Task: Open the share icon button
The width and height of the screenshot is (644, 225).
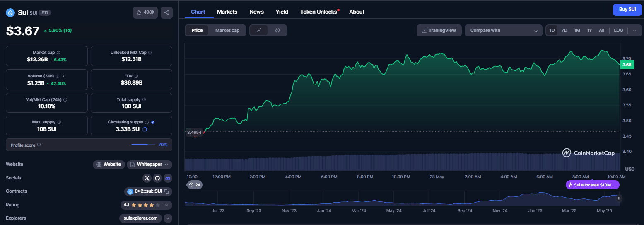Action: (166, 12)
